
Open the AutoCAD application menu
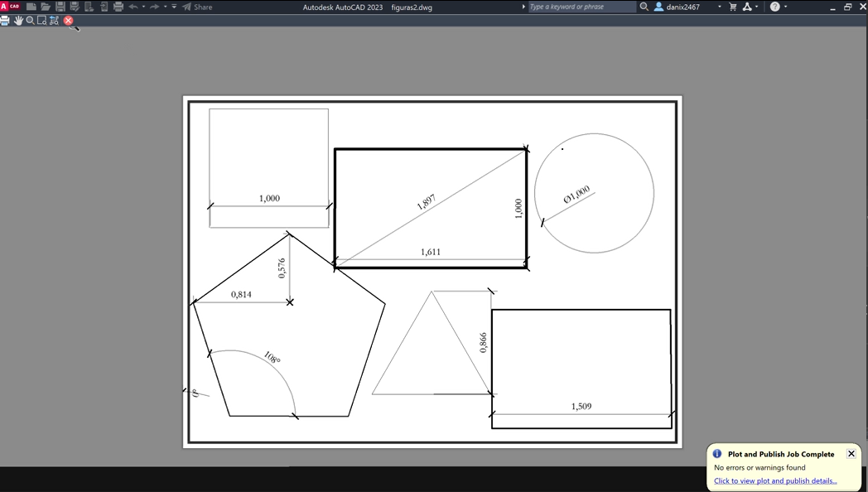(9, 6)
